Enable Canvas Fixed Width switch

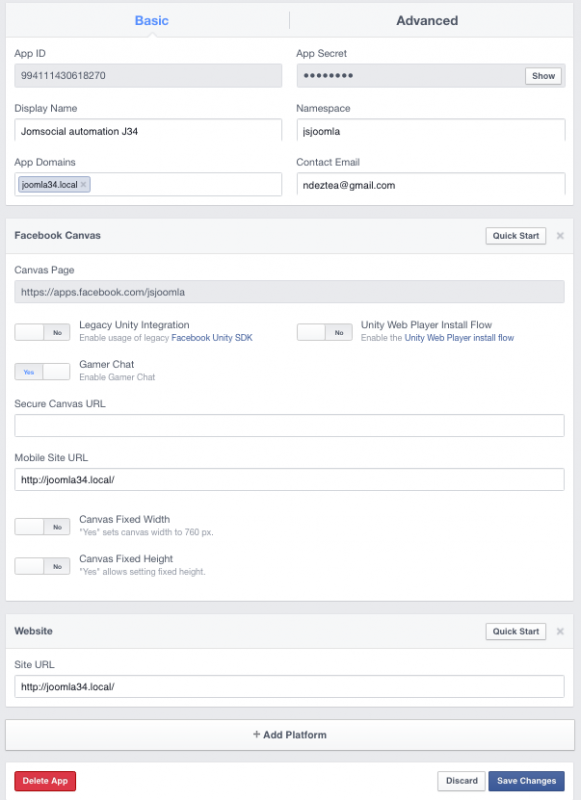(42, 527)
